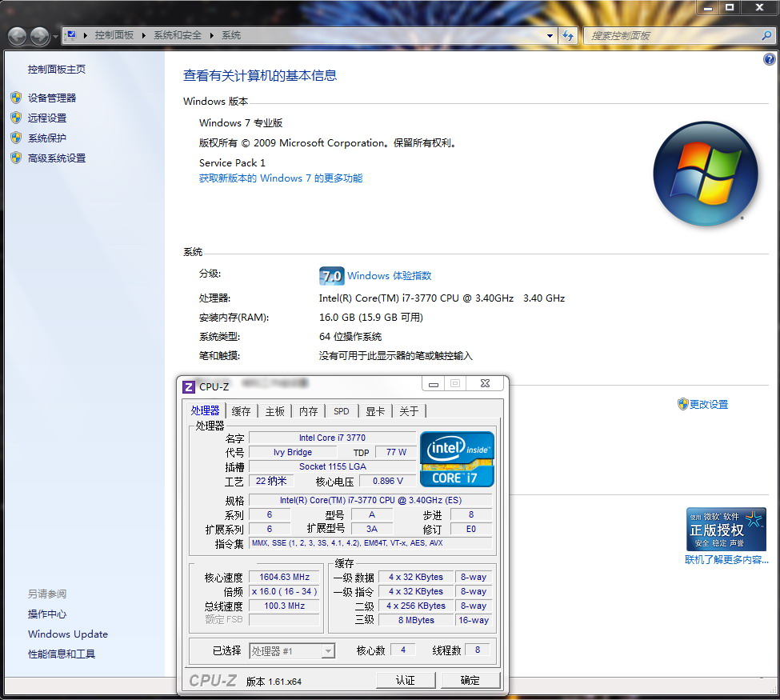Image resolution: width=780 pixels, height=700 pixels.
Task: Switch to 关于 tab in CPU-Z
Action: coord(409,411)
